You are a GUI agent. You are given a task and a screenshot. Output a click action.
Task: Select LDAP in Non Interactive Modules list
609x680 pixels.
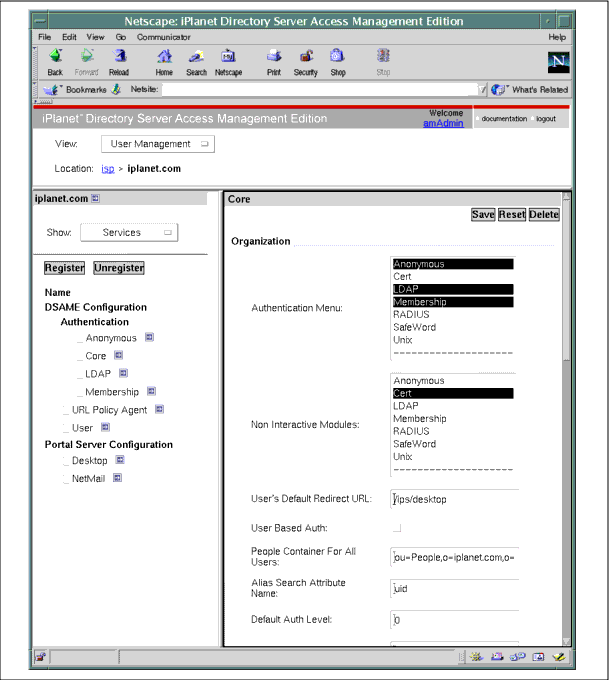[x=453, y=406]
